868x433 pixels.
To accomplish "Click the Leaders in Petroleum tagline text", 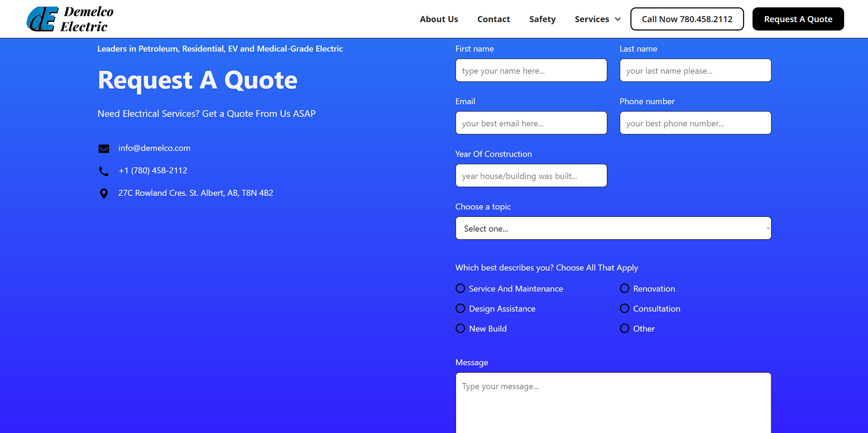I will tap(220, 49).
